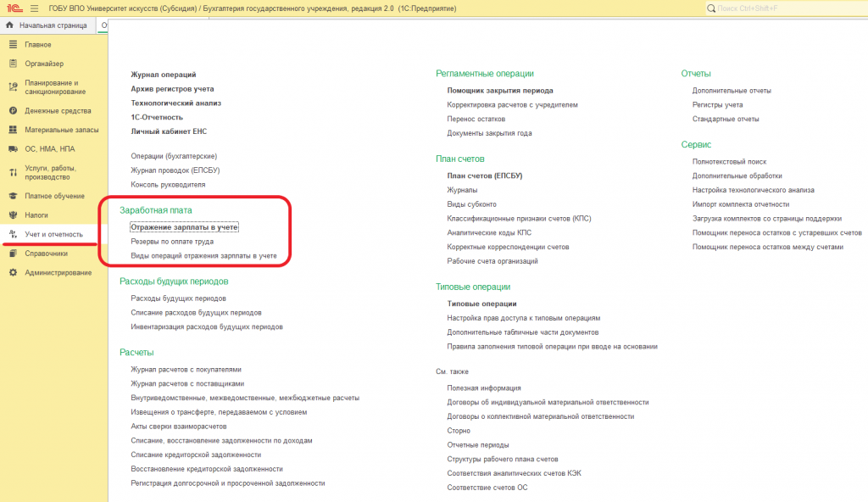The height and width of the screenshot is (502, 868).
Task: Open Журнал операций link
Action: pyautogui.click(x=164, y=75)
